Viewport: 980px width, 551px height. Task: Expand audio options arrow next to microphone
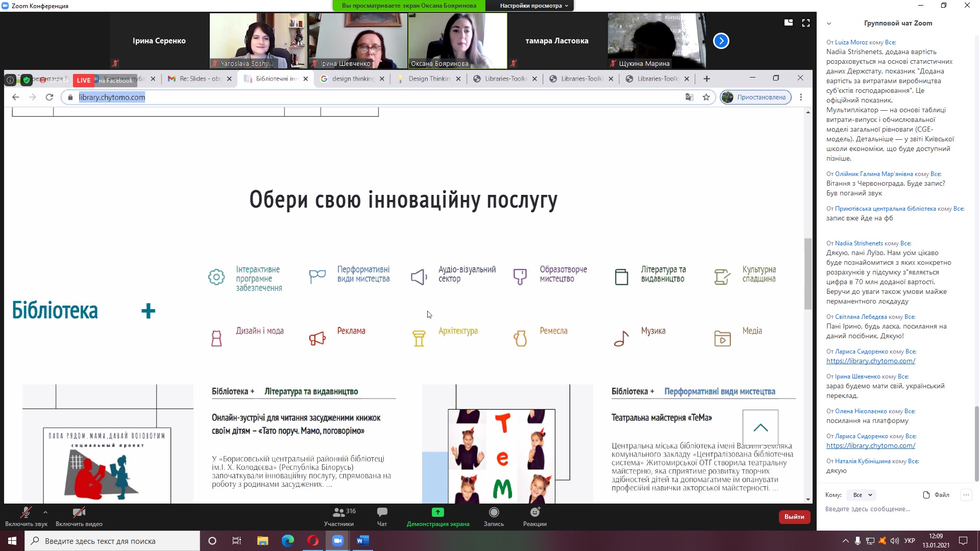[45, 512]
